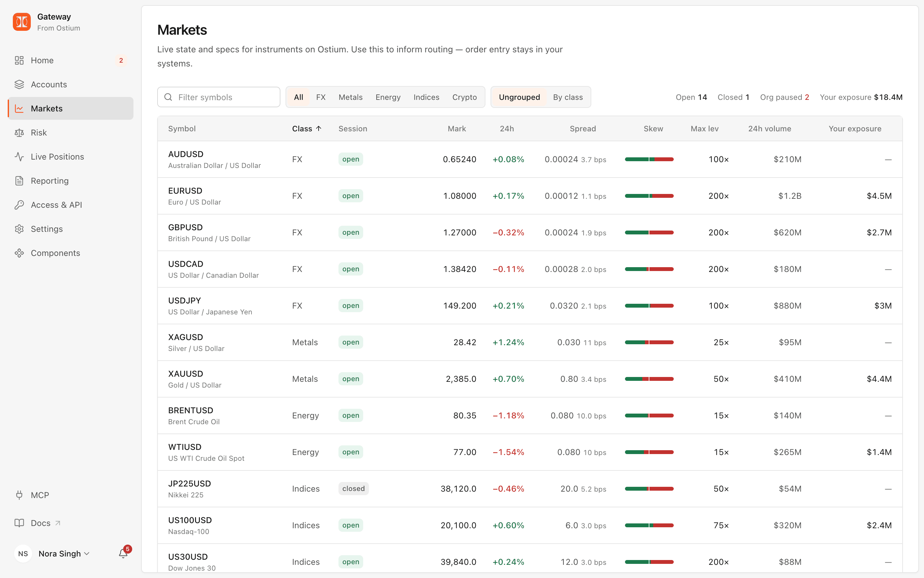Viewport: 924px width, 578px height.
Task: Click the Closed 1 stat
Action: point(733,97)
